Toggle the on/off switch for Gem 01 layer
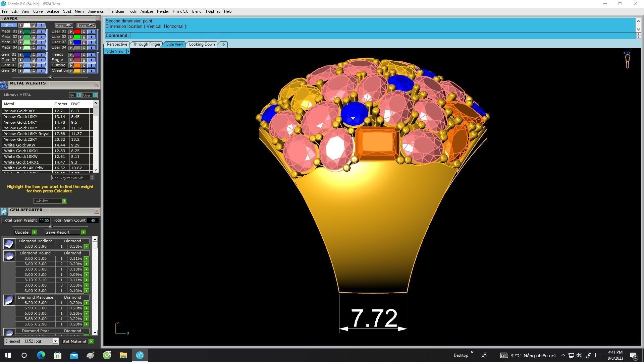Screen dimensions: 644x362 click(x=41, y=55)
